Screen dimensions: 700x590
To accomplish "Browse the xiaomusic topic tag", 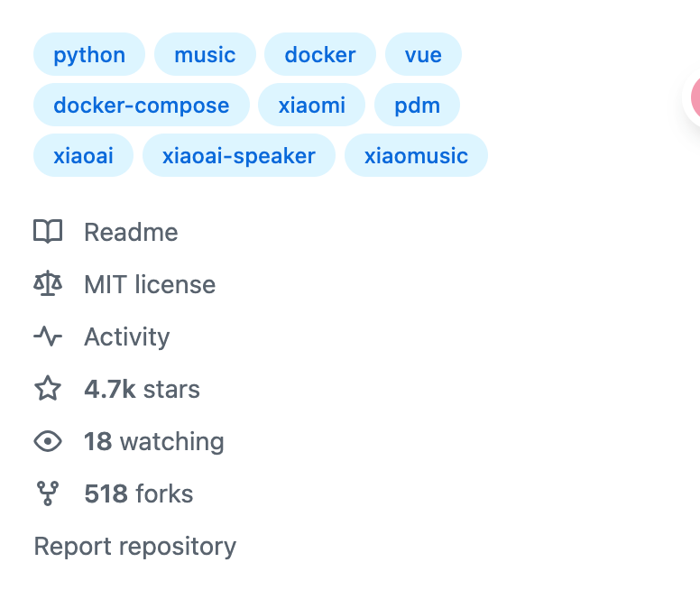I will (416, 155).
